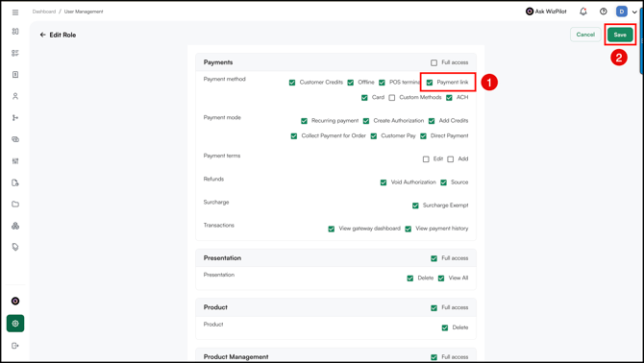Toggle the Direct Payment checkbox
This screenshot has height=363, width=644.
[x=423, y=136]
